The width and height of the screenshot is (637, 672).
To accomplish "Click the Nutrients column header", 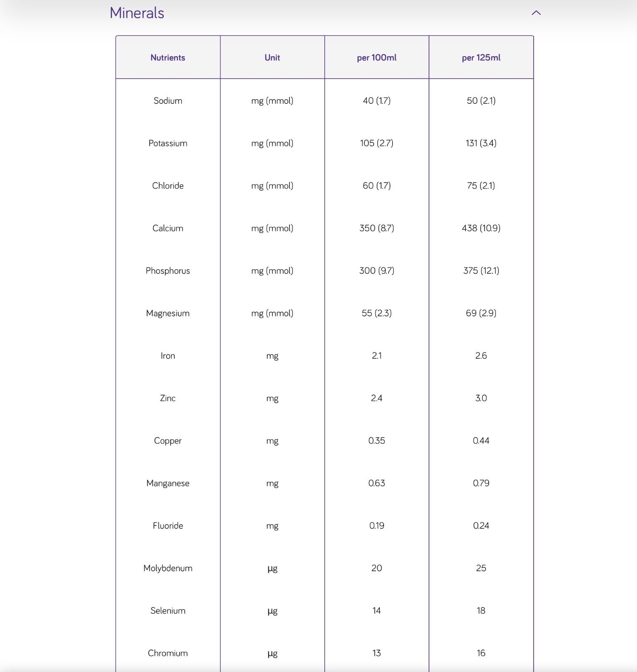I will (168, 58).
